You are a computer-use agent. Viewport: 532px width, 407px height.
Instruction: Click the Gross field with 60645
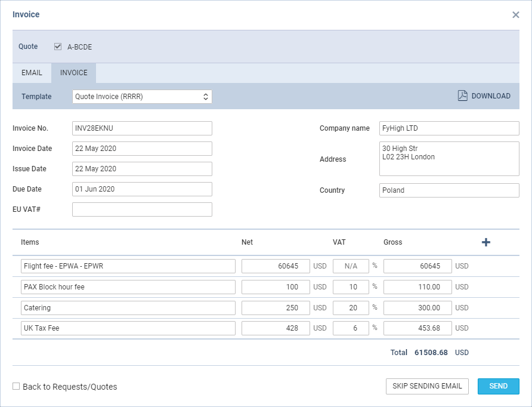(417, 266)
